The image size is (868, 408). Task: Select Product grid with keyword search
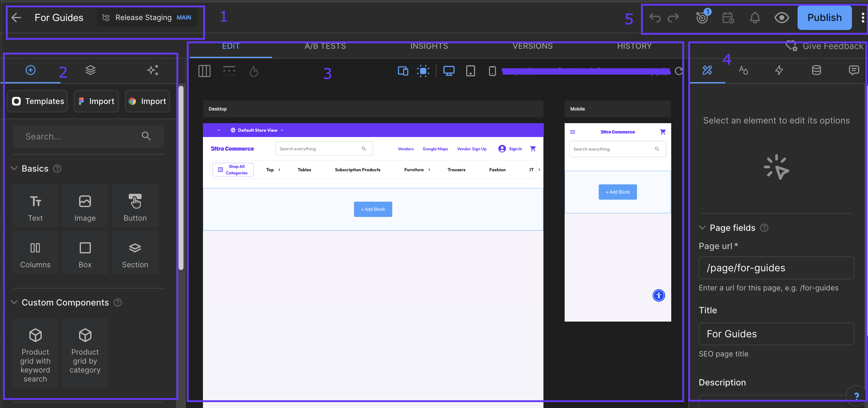coord(36,353)
